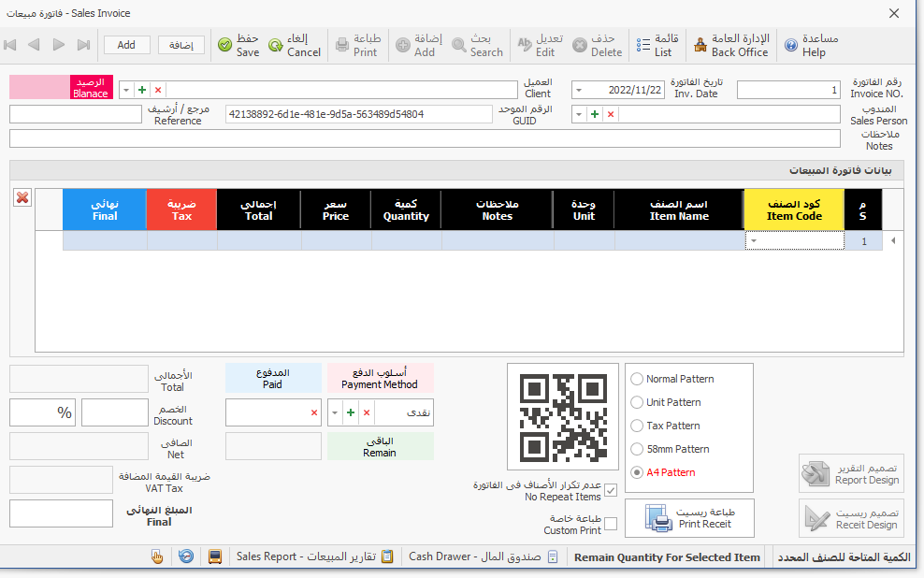The width and height of the screenshot is (924, 578).
Task: Go to the next invoice record
Action: point(58,45)
